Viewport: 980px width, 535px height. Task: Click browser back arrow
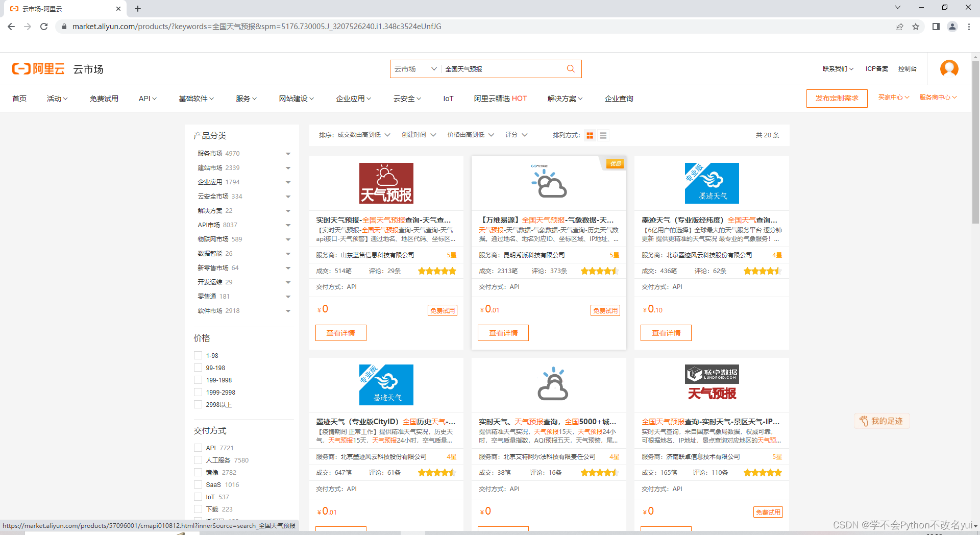point(11,27)
